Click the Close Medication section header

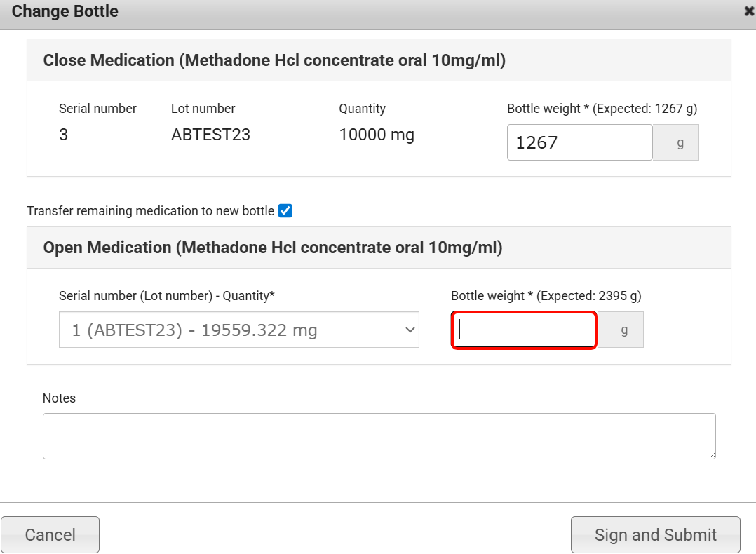(x=274, y=60)
